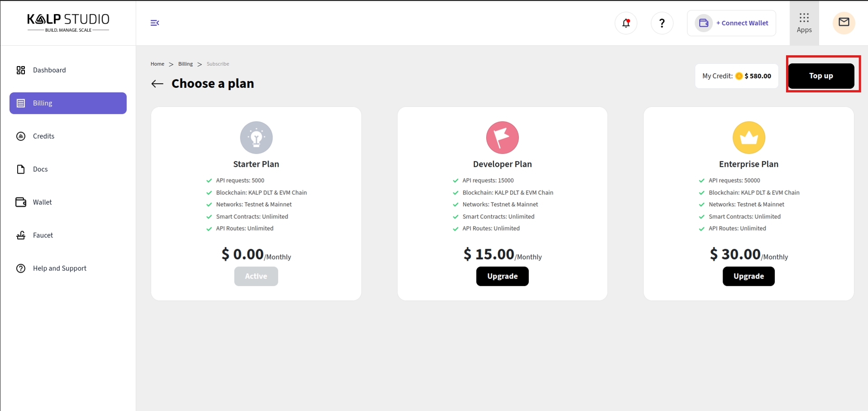
Task: Open the Apps grid launcher
Action: point(804,23)
